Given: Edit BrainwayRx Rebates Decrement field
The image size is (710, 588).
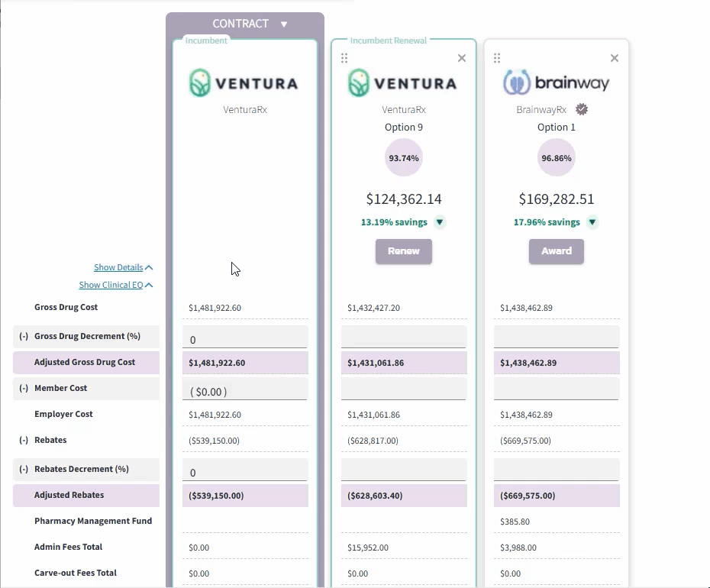Looking at the screenshot, I should (556, 470).
